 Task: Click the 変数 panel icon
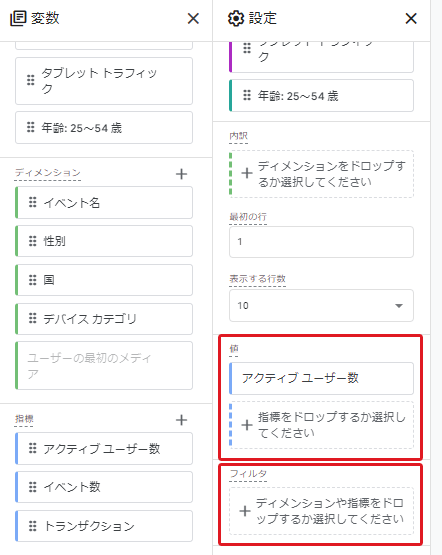[x=18, y=18]
